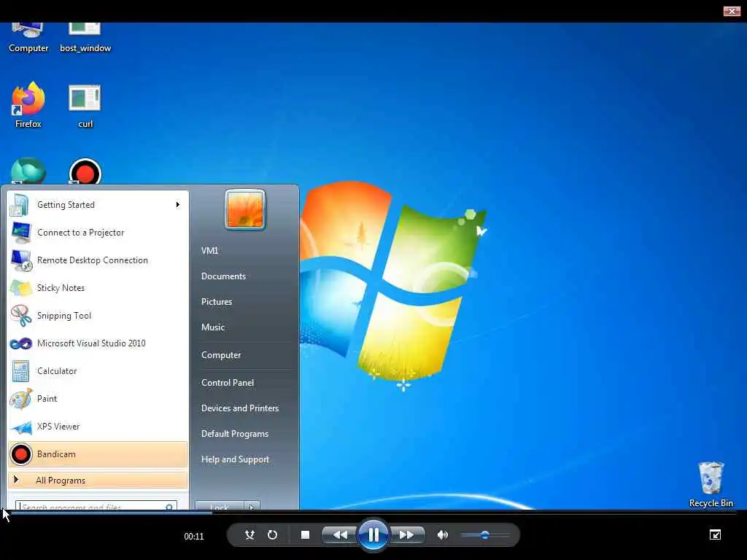Adjust the player volume slider
The width and height of the screenshot is (747, 560).
(x=485, y=534)
